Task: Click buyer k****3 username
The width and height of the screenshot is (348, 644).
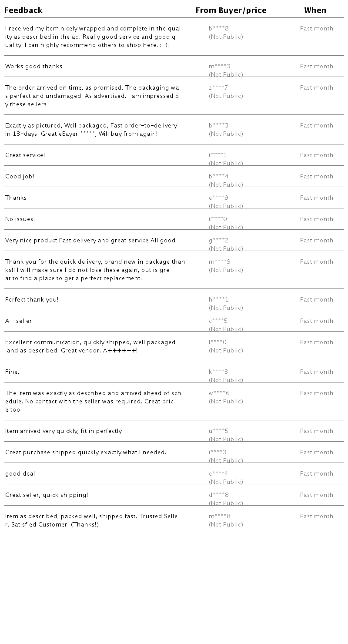Action: click(218, 372)
